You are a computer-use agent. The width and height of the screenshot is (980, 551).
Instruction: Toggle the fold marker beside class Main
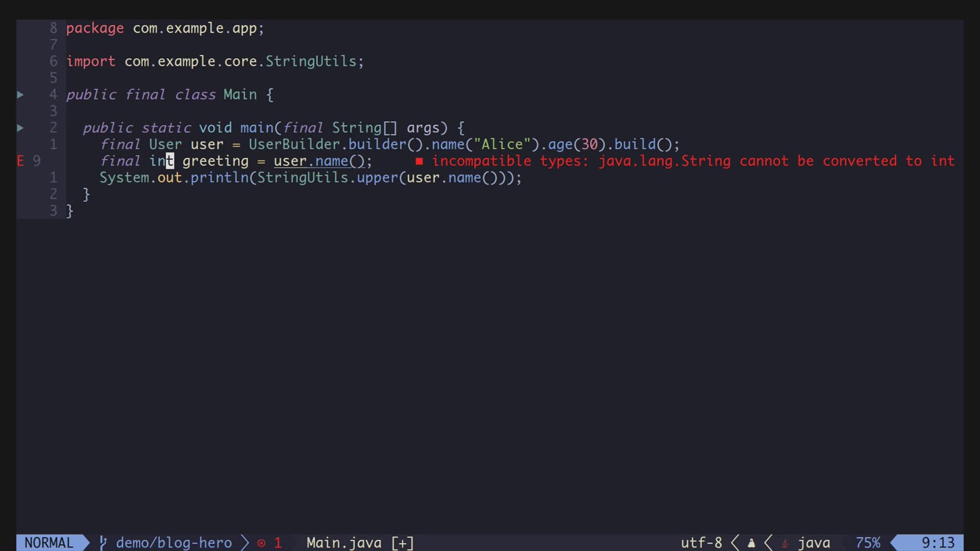pos(20,94)
